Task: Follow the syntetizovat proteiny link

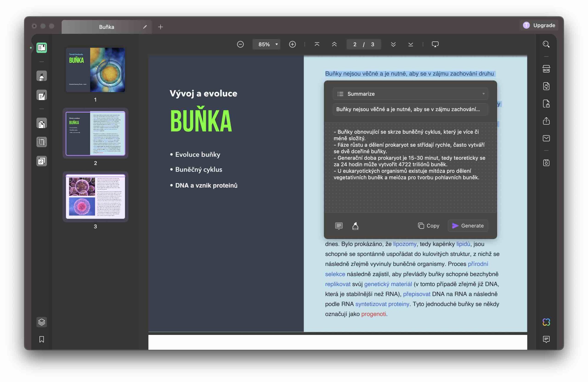Action: point(382,304)
